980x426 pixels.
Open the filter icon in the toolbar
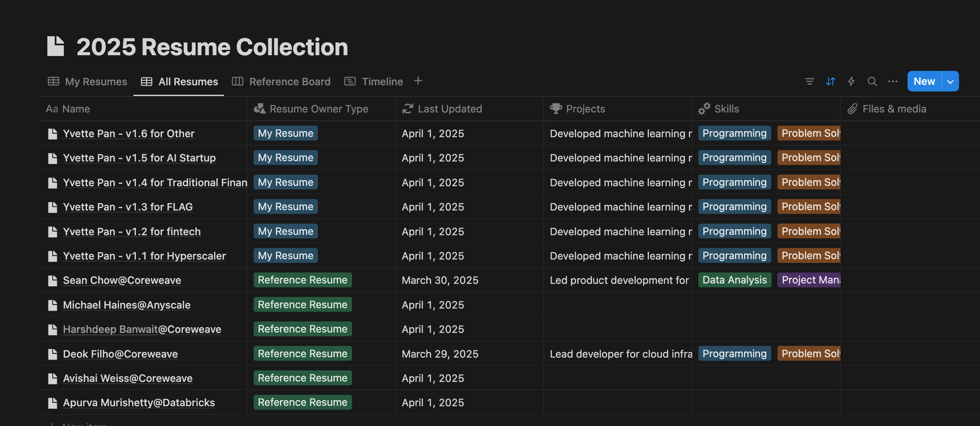[x=810, y=82]
